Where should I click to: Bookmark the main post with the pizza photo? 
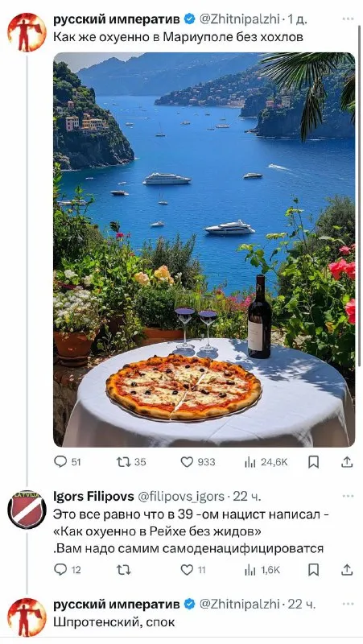coord(313,462)
